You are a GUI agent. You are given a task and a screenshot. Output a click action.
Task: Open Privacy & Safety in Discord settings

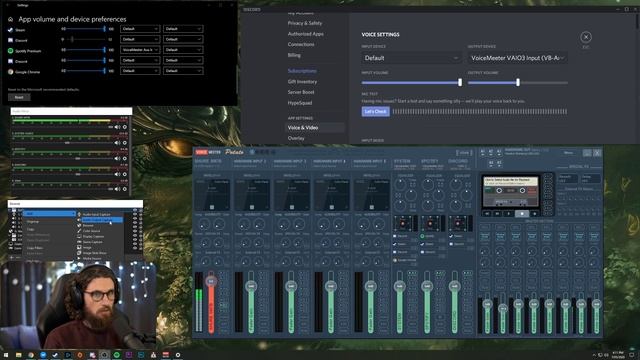click(305, 23)
